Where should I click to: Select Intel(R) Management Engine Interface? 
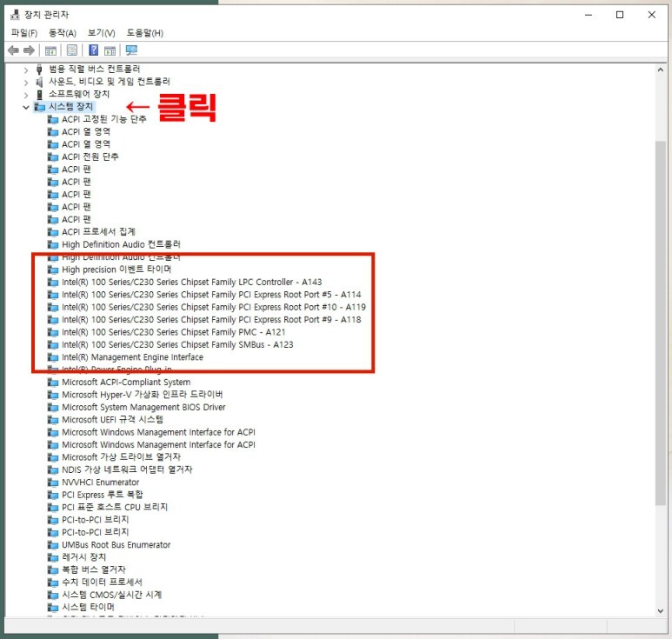pyautogui.click(x=132, y=357)
